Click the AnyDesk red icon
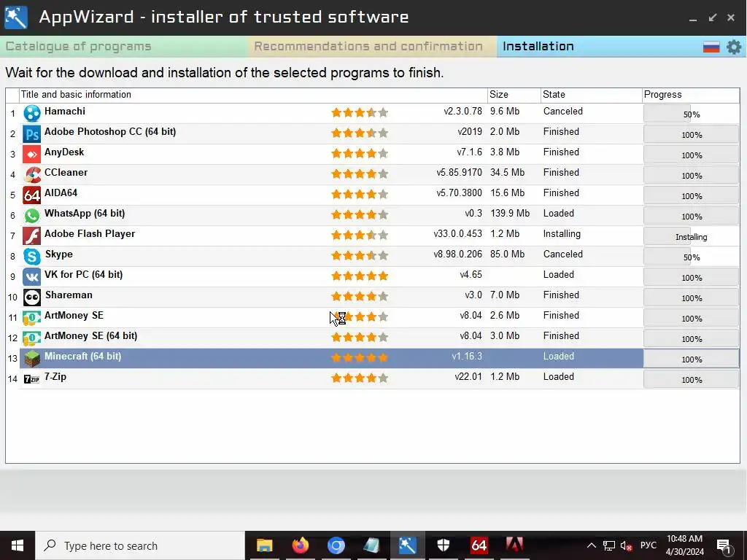 point(32,155)
